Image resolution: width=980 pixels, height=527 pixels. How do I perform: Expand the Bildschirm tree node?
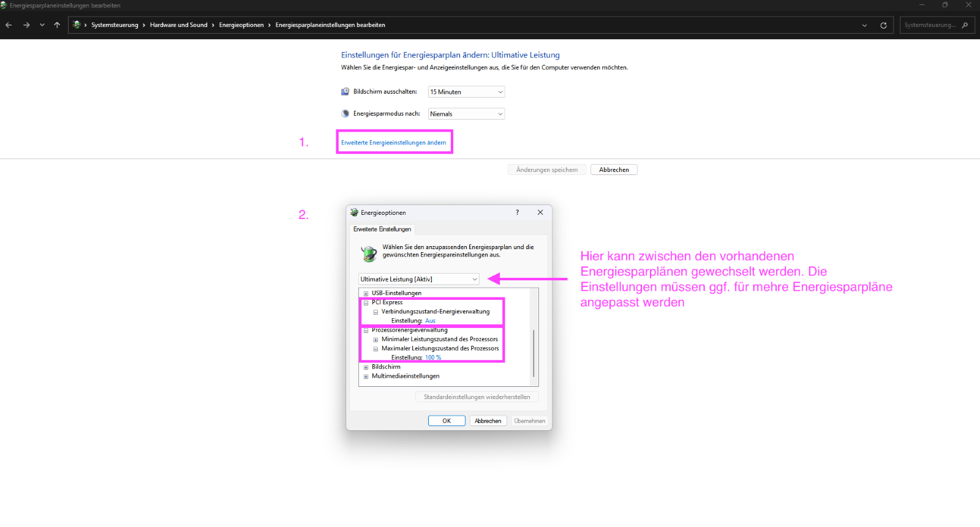(366, 367)
